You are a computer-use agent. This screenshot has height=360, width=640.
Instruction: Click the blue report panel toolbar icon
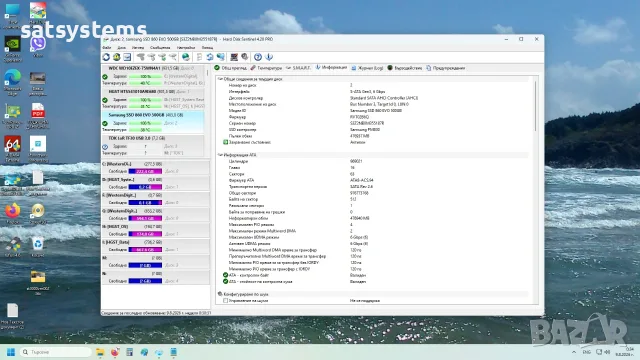pyautogui.click(x=127, y=57)
